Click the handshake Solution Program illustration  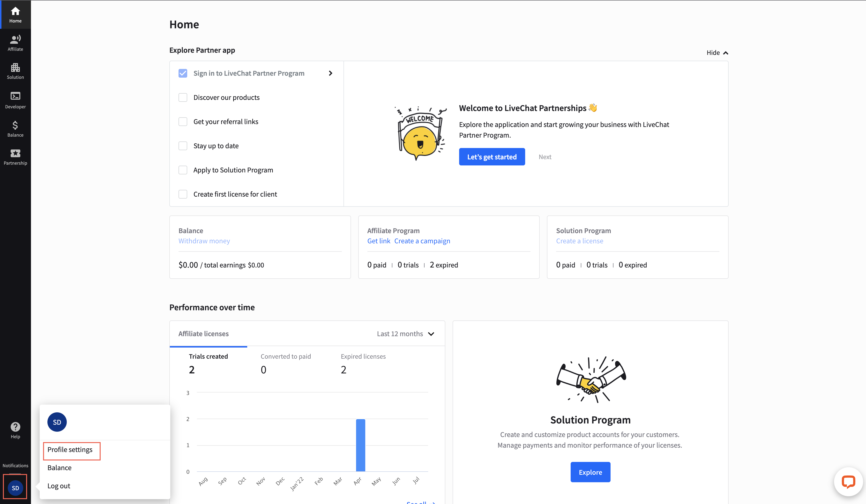click(591, 379)
